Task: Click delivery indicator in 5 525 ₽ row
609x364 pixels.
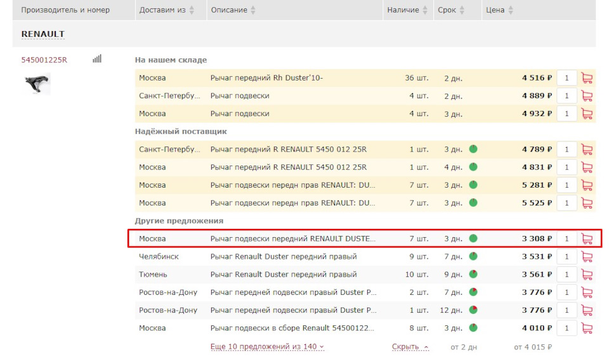Action: click(x=473, y=202)
